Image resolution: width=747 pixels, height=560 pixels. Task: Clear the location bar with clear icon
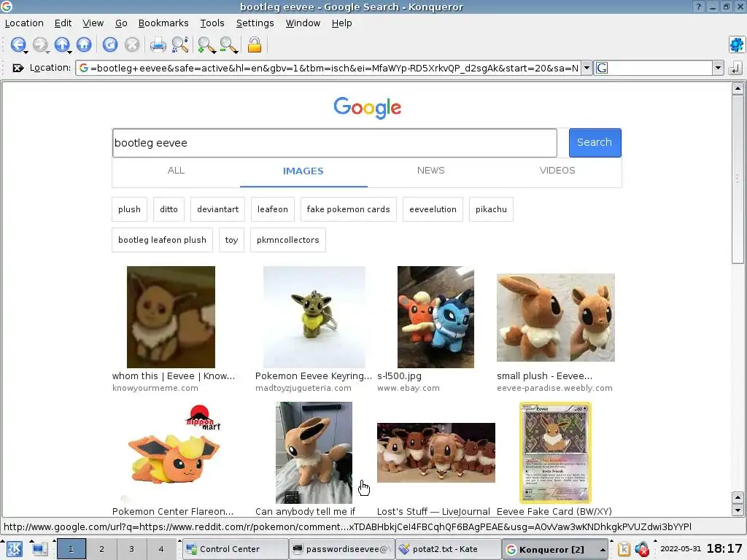click(18, 68)
